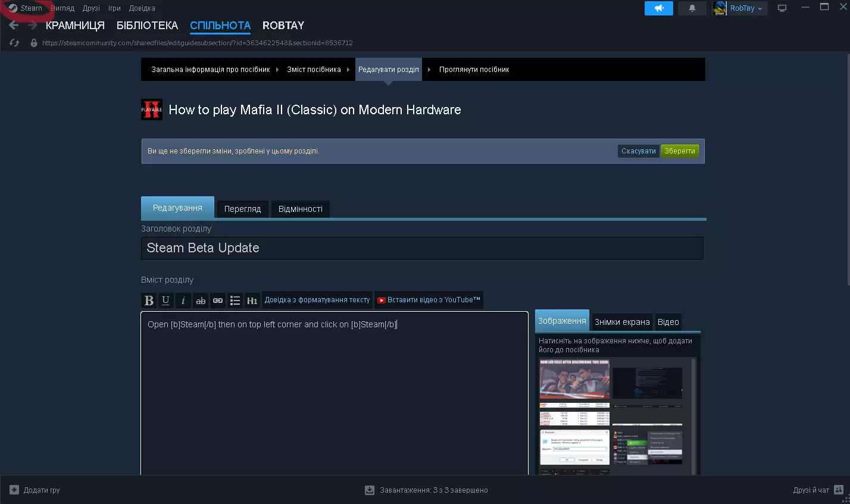The image size is (850, 504).
Task: Switch to Big Picture mode monitor icon
Action: 782,8
